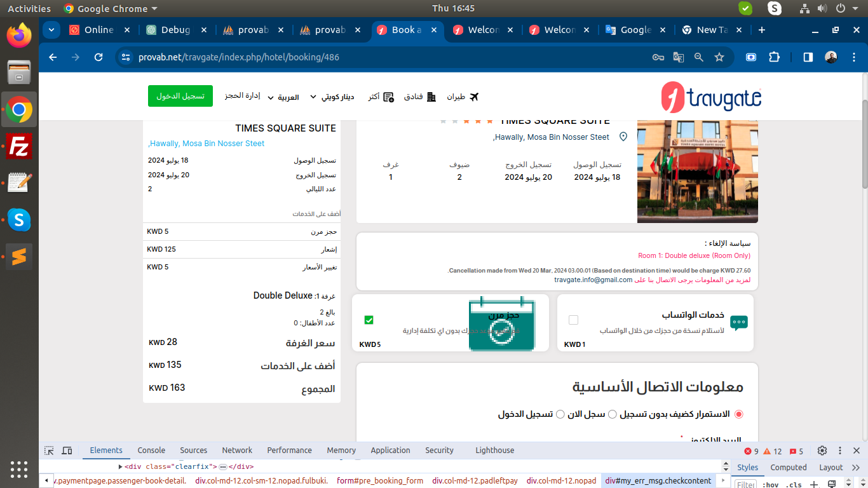Click the إدارة الحجز manage booking link

[x=243, y=96]
